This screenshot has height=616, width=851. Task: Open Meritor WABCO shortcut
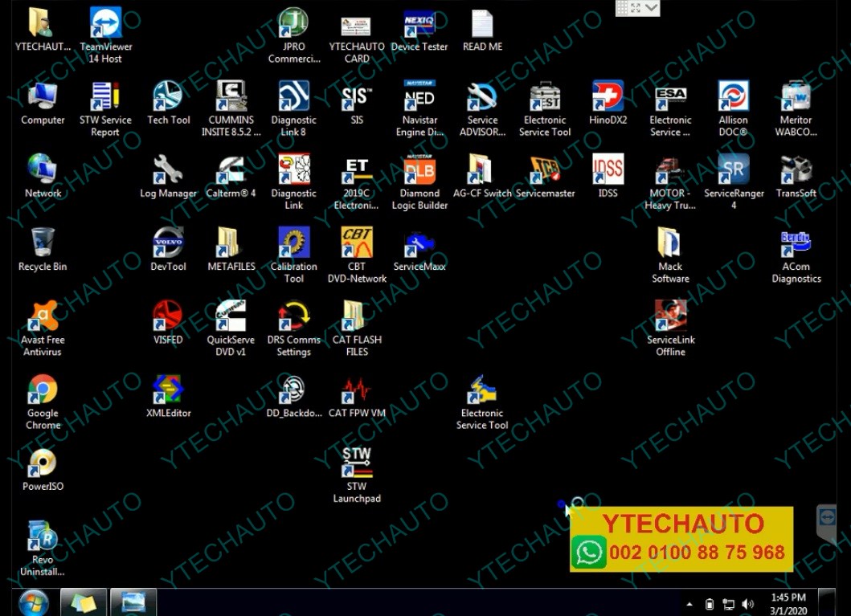[x=796, y=108]
